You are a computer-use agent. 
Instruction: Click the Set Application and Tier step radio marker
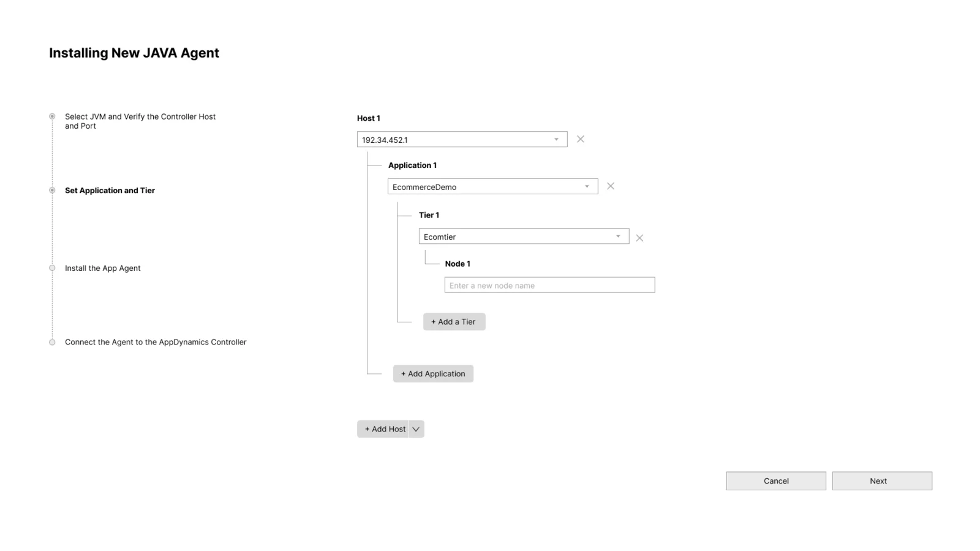pos(52,190)
